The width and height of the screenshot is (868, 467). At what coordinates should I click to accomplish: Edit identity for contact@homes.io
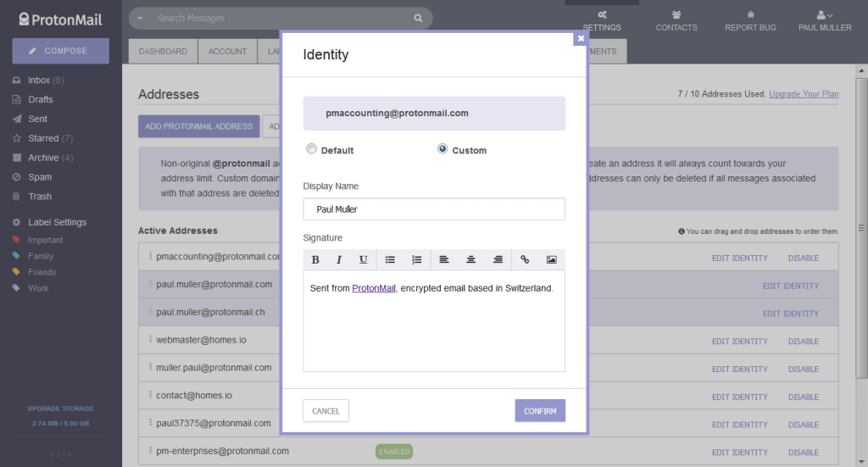click(x=739, y=398)
